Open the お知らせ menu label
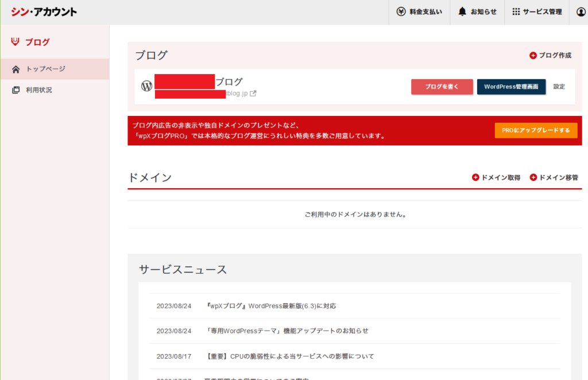 [x=483, y=11]
